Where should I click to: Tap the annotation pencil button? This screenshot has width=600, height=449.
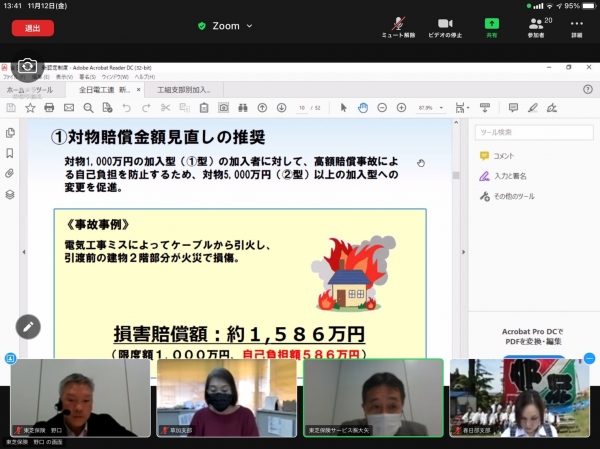[27, 326]
